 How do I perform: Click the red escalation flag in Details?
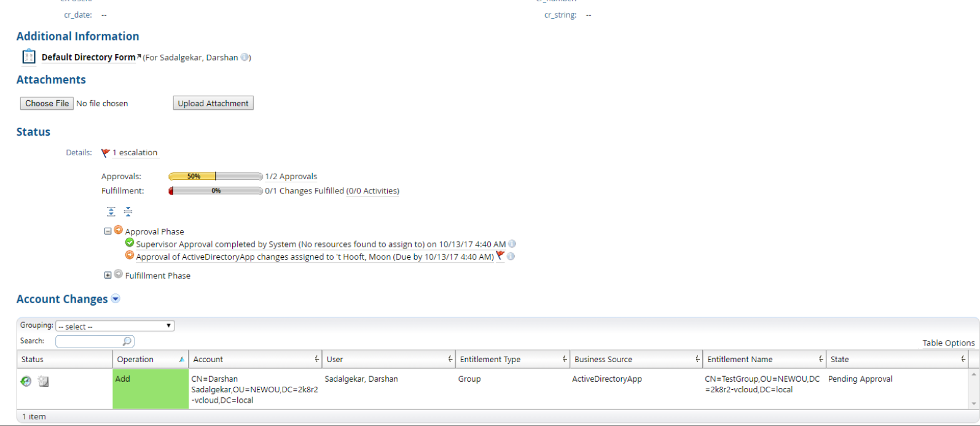106,153
